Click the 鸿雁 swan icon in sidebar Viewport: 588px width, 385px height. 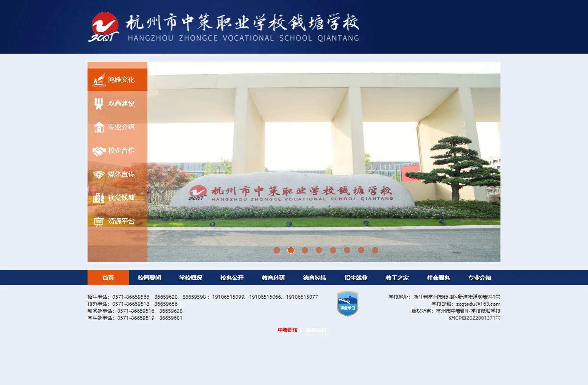coord(99,80)
